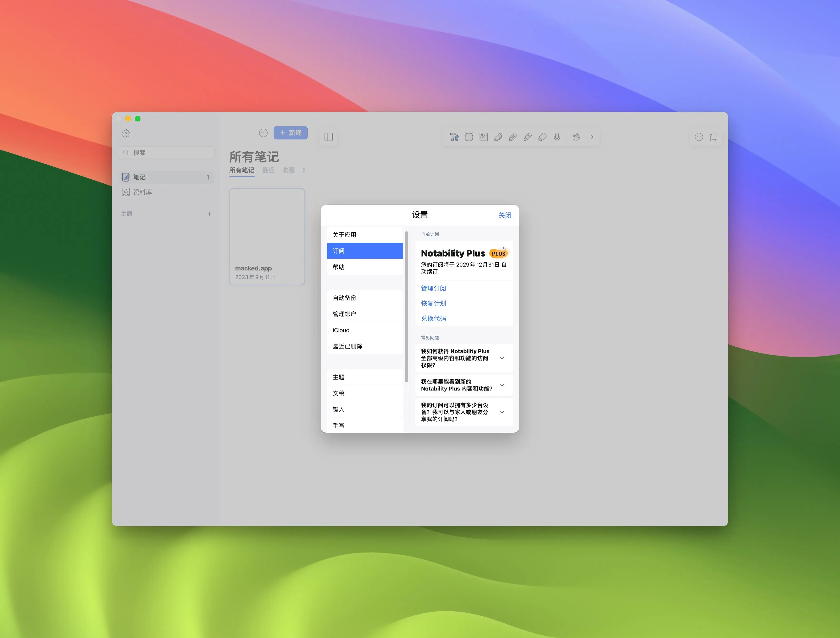Select 手写 in settings list
The image size is (840, 638).
(x=365, y=425)
